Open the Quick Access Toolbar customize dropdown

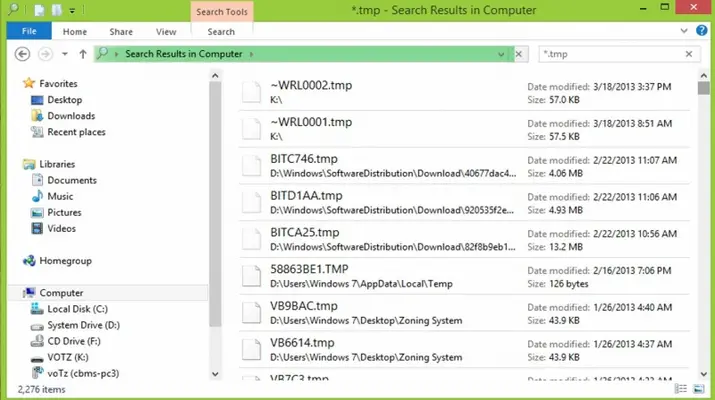(x=72, y=10)
